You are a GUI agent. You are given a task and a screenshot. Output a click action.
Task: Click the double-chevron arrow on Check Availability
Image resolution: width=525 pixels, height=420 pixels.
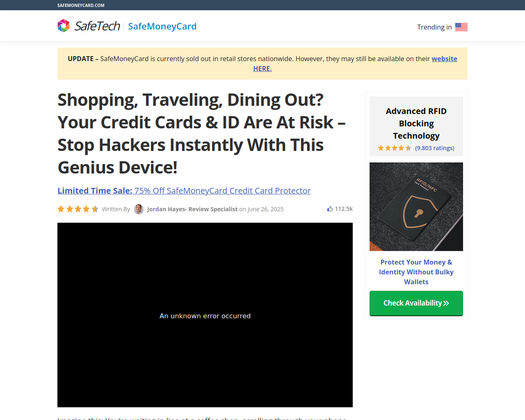(446, 303)
